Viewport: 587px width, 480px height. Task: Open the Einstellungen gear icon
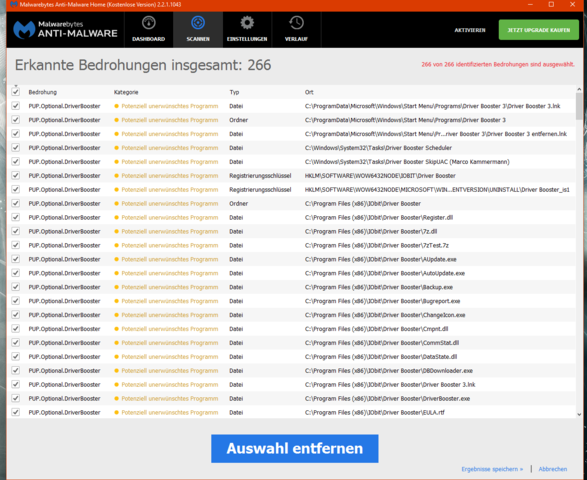tap(247, 23)
